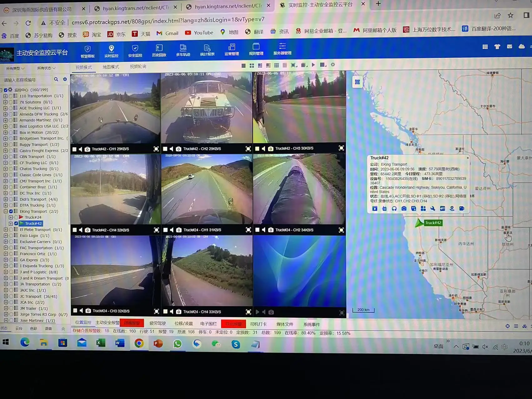Switch to the 地图模式 map mode tab
The height and width of the screenshot is (399, 532).
point(111,67)
